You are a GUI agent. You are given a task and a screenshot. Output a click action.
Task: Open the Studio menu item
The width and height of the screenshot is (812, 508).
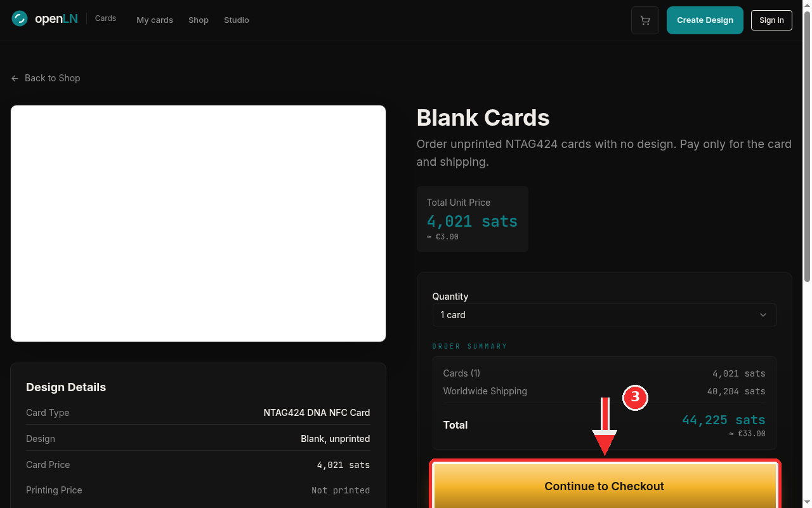(x=237, y=20)
